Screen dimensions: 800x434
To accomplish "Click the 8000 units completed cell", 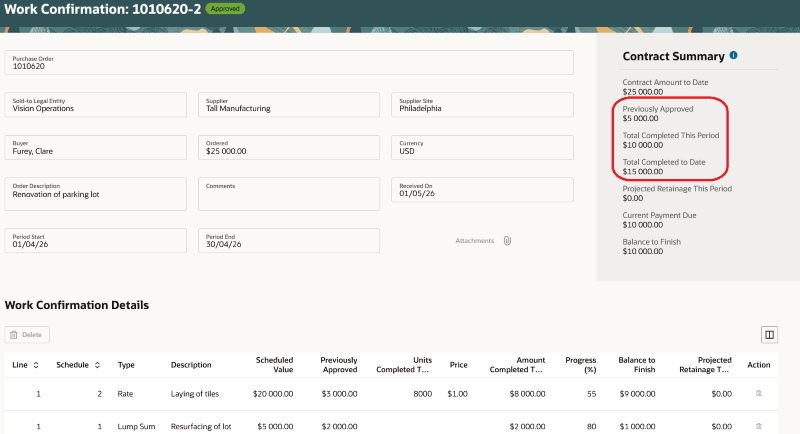I will coord(422,394).
